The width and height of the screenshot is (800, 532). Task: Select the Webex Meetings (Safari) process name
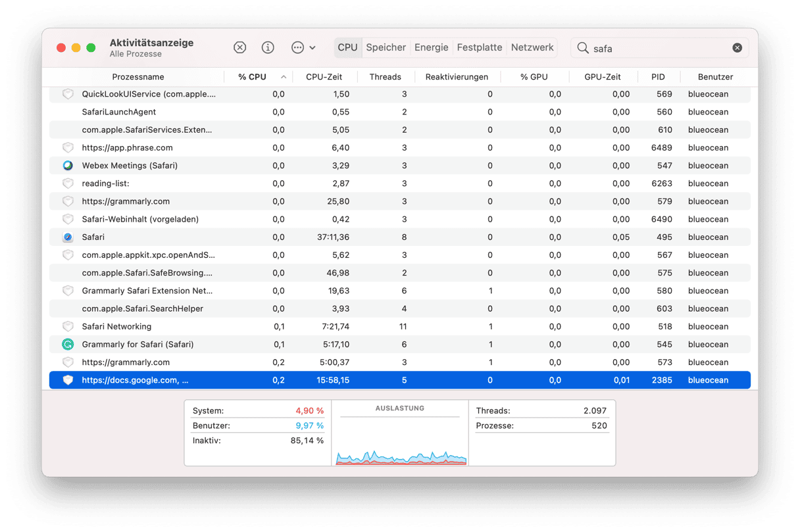pyautogui.click(x=130, y=166)
